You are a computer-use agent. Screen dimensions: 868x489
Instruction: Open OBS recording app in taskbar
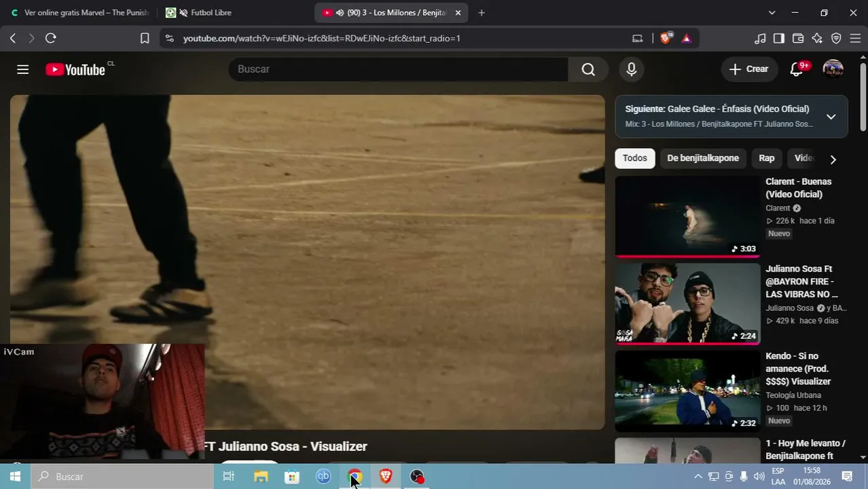[x=417, y=476]
